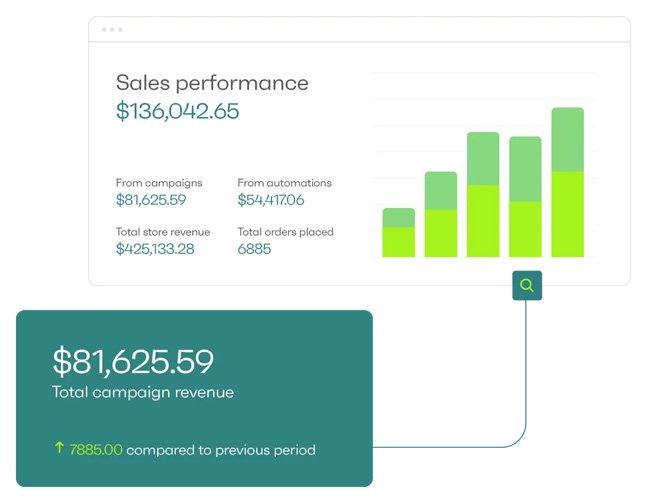Click the Total orders placed 6885 value
650x498 pixels.
point(254,249)
